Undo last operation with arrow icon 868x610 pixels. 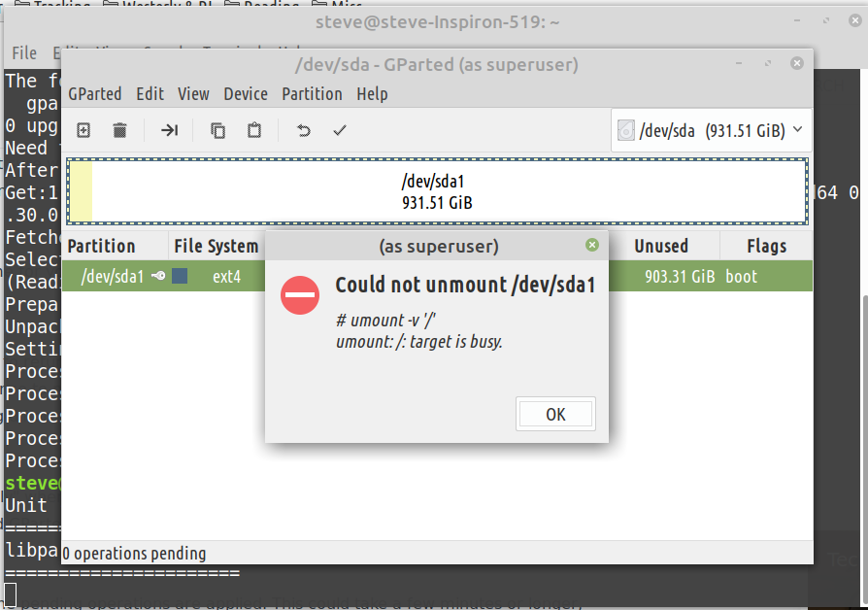(303, 131)
